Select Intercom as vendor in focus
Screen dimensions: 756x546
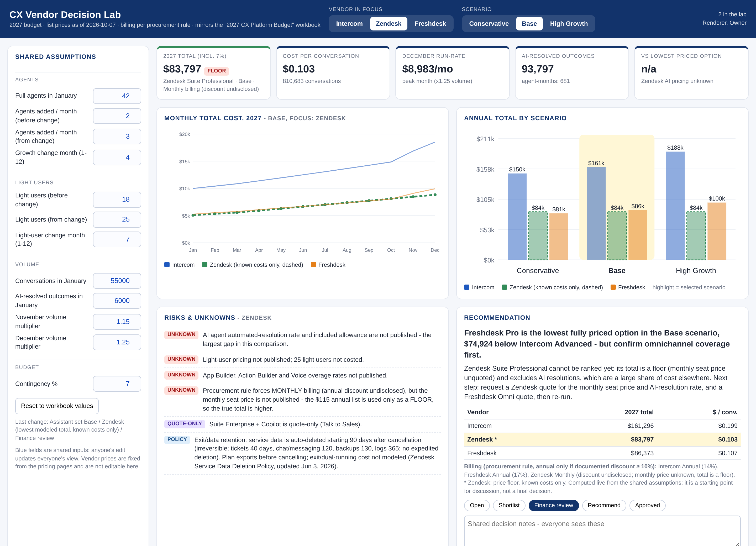pyautogui.click(x=349, y=24)
